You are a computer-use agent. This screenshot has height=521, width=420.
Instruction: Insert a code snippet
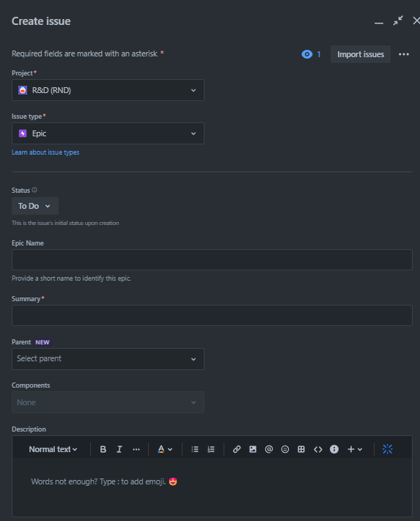click(318, 449)
